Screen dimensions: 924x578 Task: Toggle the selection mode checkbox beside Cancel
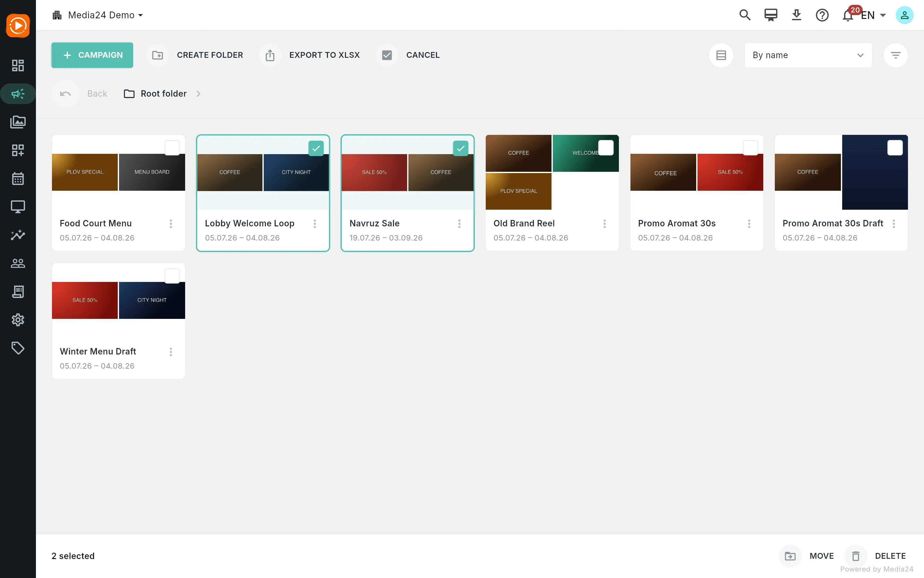(x=387, y=55)
